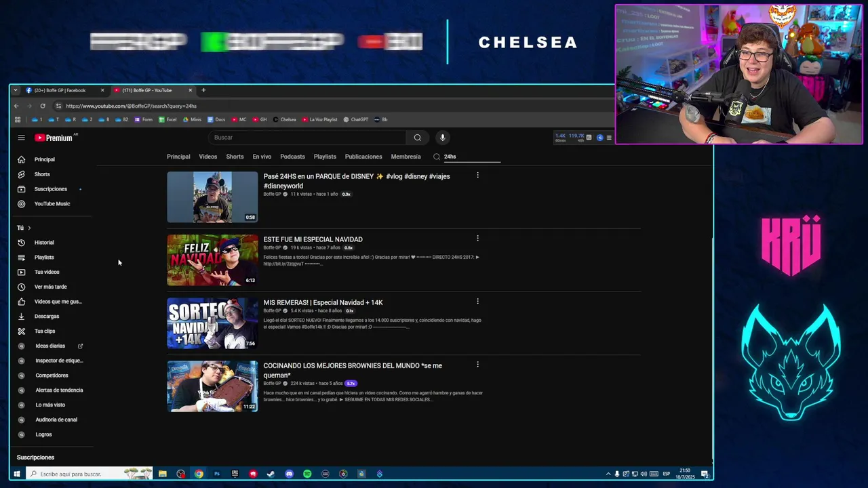The image size is (868, 488).
Task: Click the YouTube Premium logo
Action: pos(54,138)
